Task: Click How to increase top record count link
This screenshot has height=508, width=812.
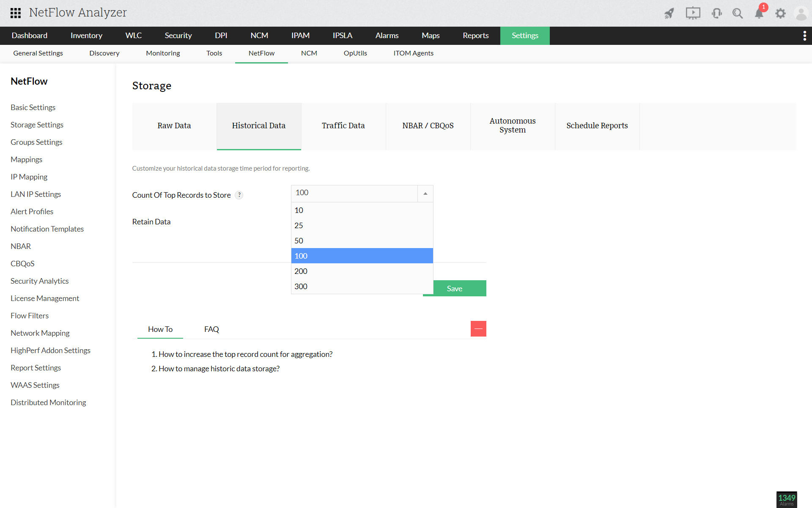Action: click(x=245, y=353)
